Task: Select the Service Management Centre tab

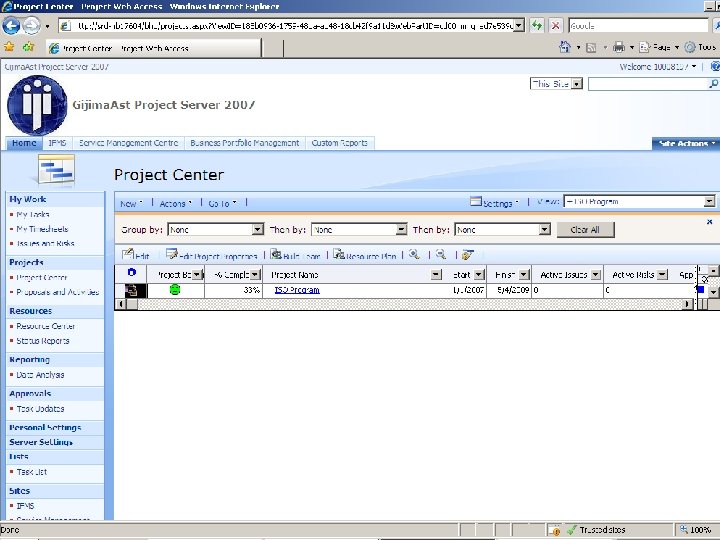Action: [129, 143]
